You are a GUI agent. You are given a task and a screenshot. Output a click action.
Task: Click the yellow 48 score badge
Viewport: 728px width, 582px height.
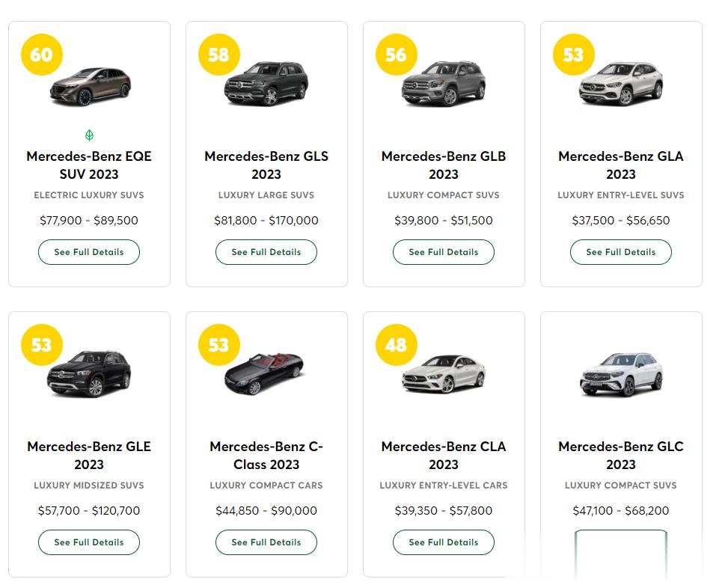click(397, 345)
